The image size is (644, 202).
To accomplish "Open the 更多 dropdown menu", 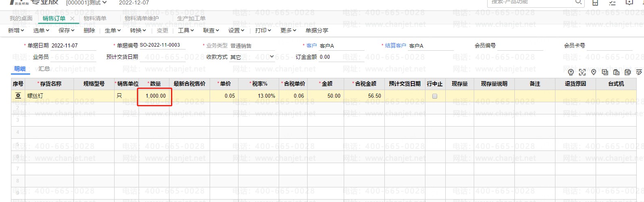I will 288,30.
